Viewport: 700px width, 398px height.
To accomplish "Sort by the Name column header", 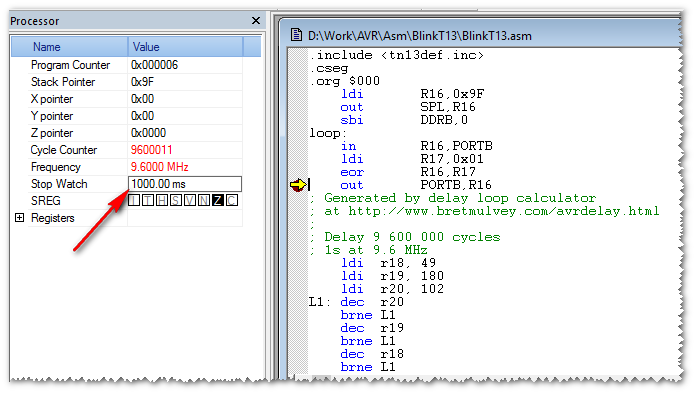I will tap(69, 47).
